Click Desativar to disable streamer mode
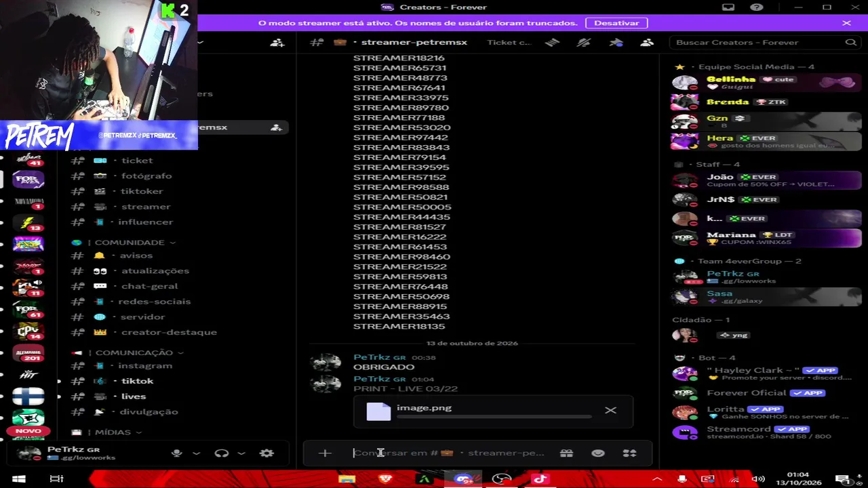The height and width of the screenshot is (488, 868). [x=616, y=22]
